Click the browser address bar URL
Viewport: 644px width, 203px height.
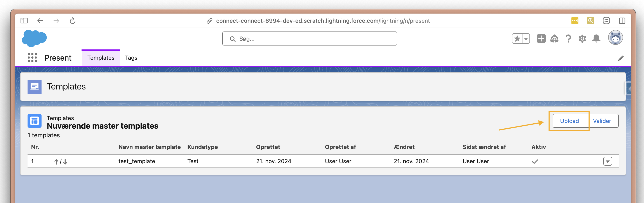click(323, 21)
